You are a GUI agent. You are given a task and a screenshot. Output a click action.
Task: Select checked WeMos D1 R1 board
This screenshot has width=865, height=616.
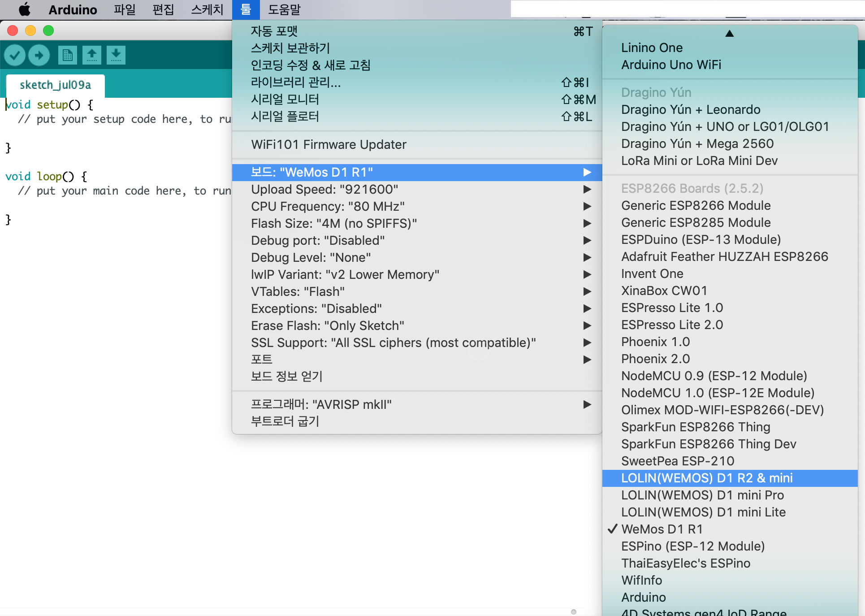point(730,529)
